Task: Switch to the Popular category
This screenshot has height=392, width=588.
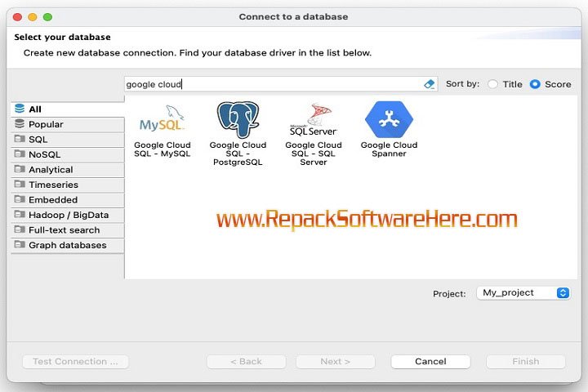Action: [68, 124]
